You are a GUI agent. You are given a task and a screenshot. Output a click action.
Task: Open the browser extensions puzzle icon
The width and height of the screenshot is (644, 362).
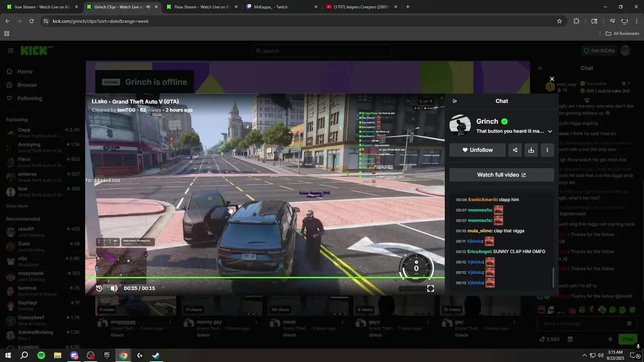click(x=576, y=21)
